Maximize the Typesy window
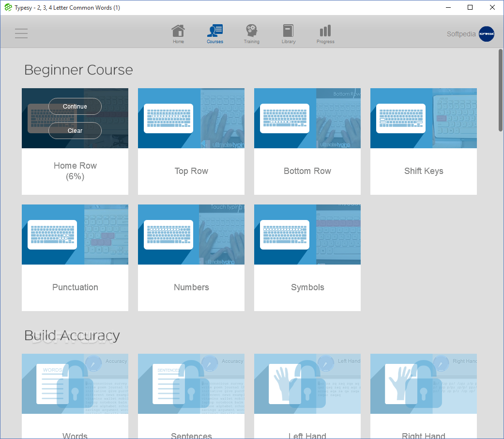This screenshot has height=439, width=504. tap(470, 7)
